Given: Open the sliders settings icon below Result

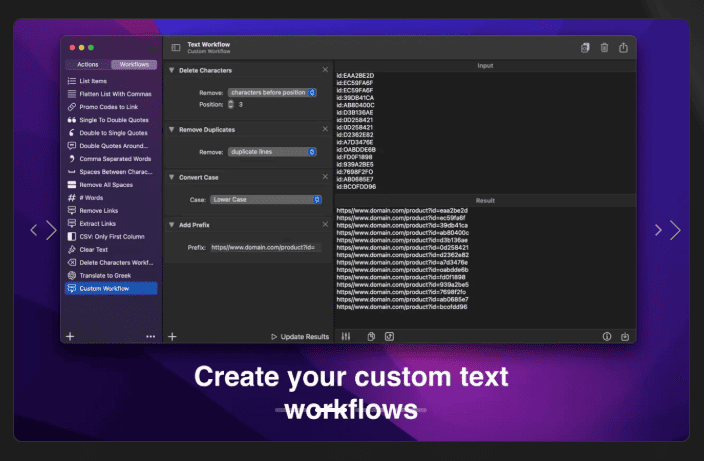Looking at the screenshot, I should [x=346, y=337].
